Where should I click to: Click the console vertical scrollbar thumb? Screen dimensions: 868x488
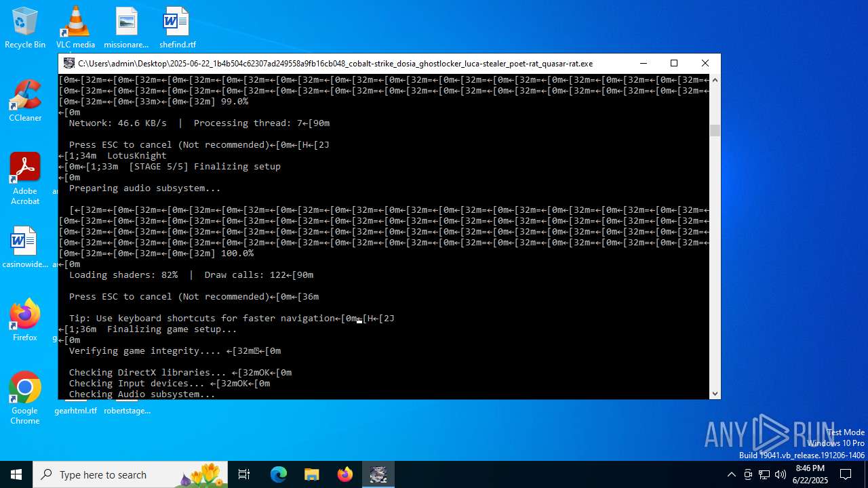(715, 130)
